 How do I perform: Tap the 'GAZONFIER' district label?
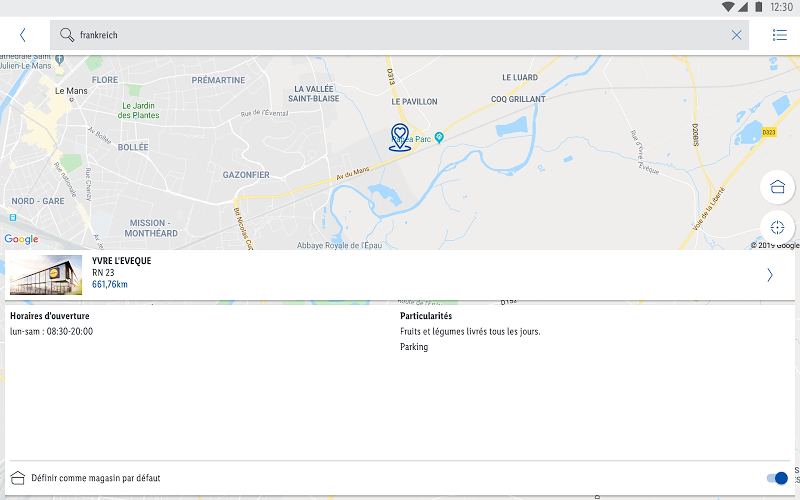tap(246, 175)
